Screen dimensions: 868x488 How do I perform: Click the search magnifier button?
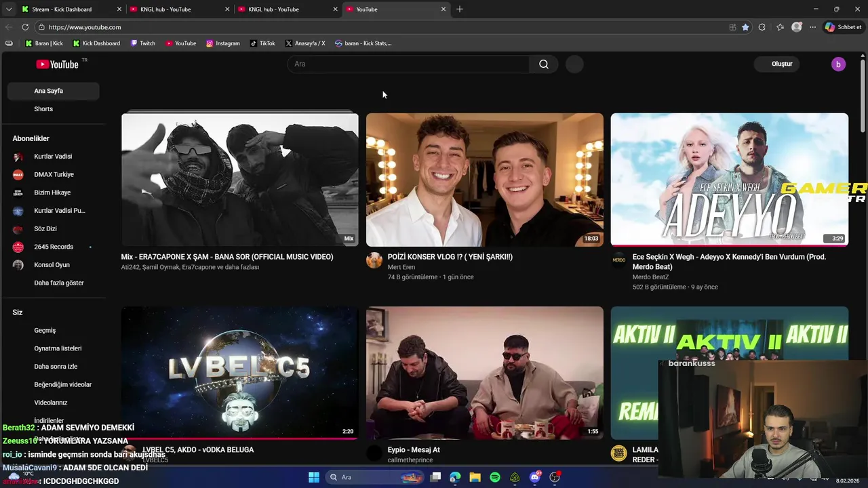(544, 64)
